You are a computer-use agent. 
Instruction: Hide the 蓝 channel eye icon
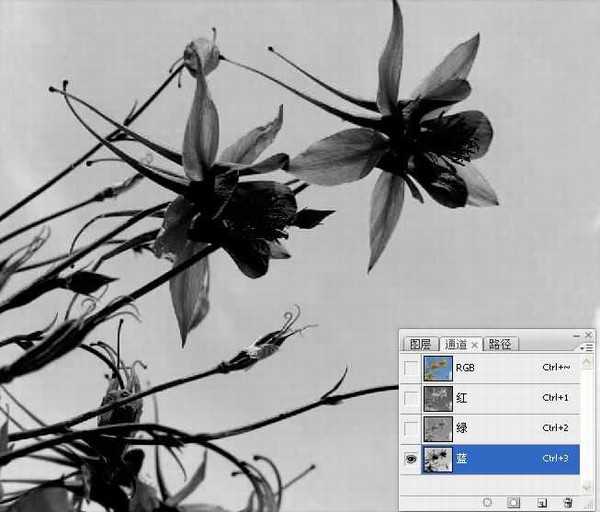click(x=410, y=459)
